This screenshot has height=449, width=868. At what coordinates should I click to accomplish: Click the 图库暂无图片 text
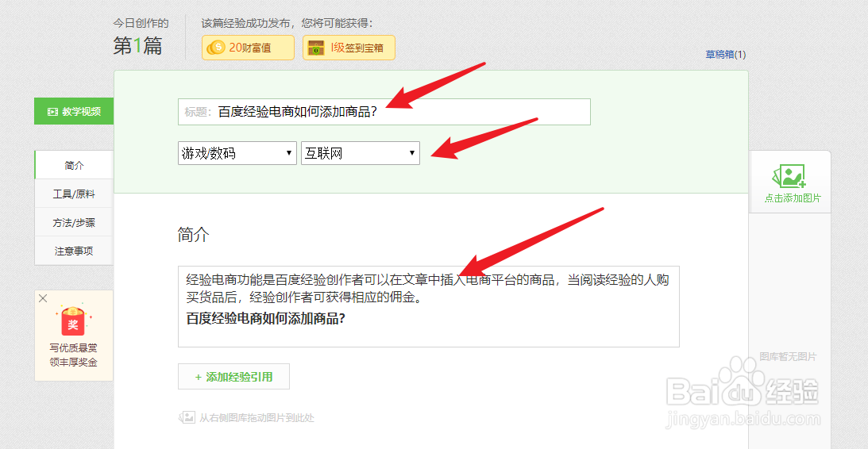[788, 357]
